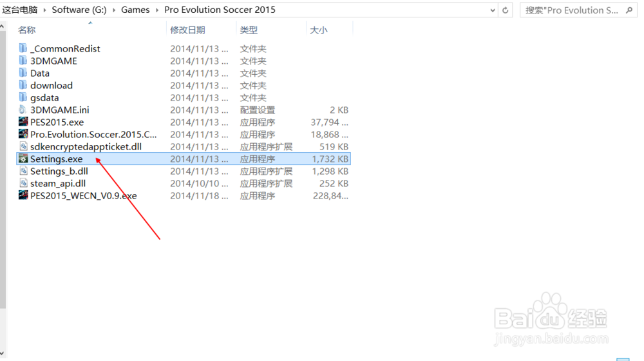The height and width of the screenshot is (361, 644).
Task: Select the PES2015_WECN_V0.9.exe file name
Action: click(x=83, y=196)
